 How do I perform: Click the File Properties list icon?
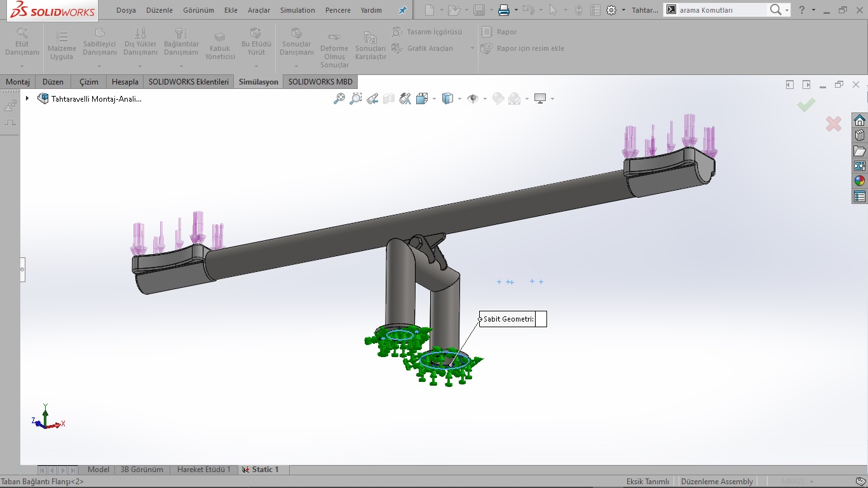(x=595, y=10)
